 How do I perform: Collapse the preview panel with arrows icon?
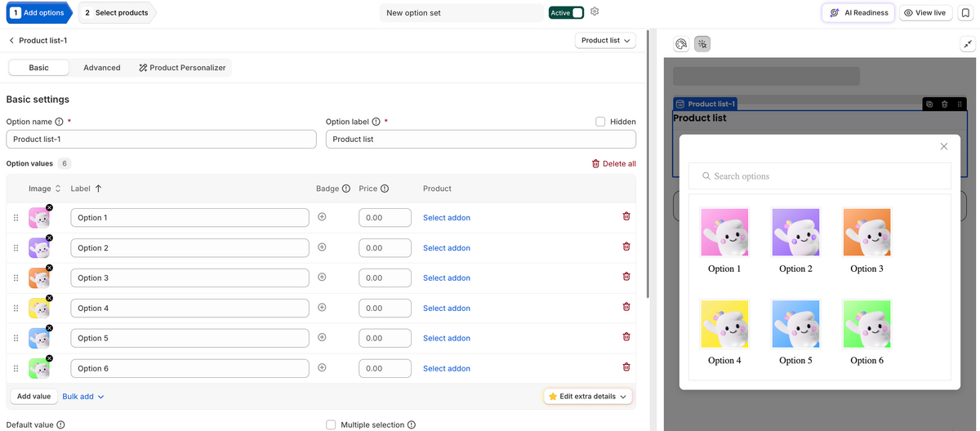[968, 44]
